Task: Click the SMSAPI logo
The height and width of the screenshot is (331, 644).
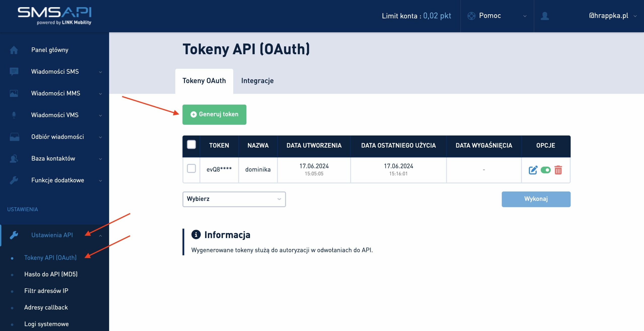Action: click(x=54, y=16)
